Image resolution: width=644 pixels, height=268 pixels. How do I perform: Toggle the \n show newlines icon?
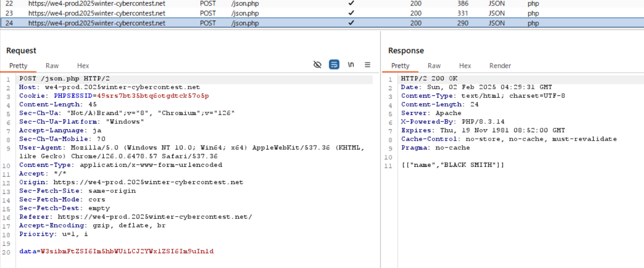coord(351,65)
